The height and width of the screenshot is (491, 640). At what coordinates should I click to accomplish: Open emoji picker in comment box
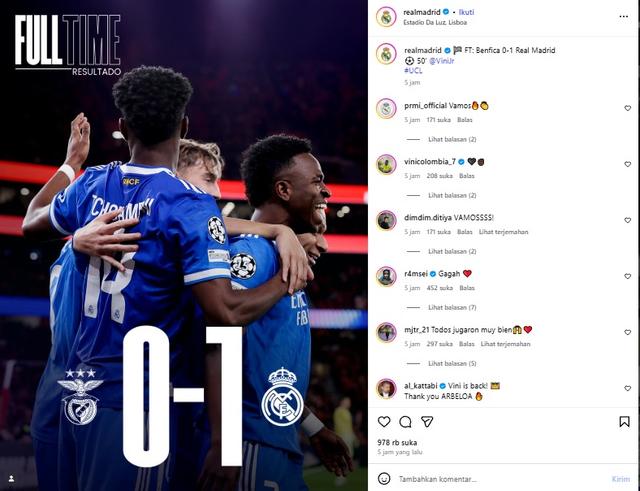[x=384, y=478]
